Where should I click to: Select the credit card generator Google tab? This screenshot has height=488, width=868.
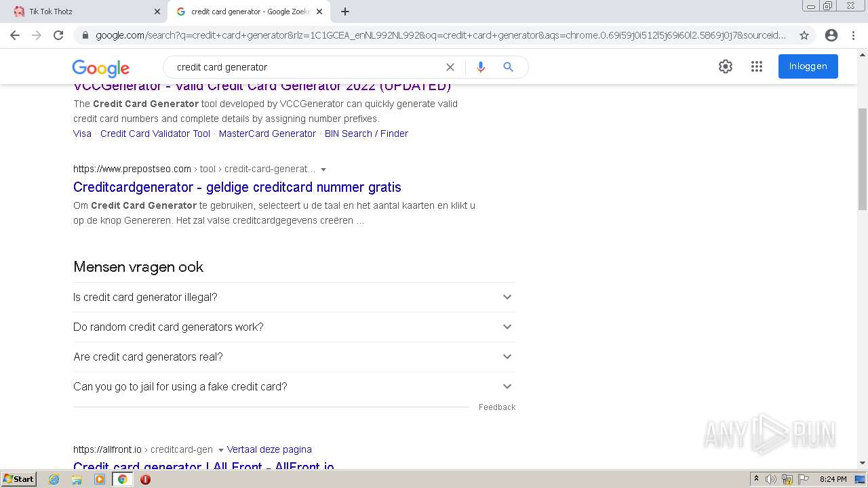(x=249, y=12)
